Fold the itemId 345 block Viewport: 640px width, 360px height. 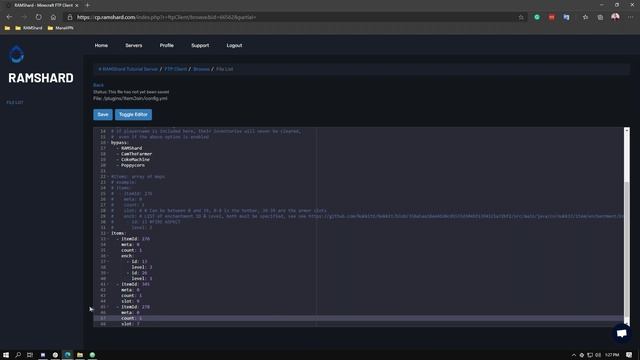[x=108, y=284]
